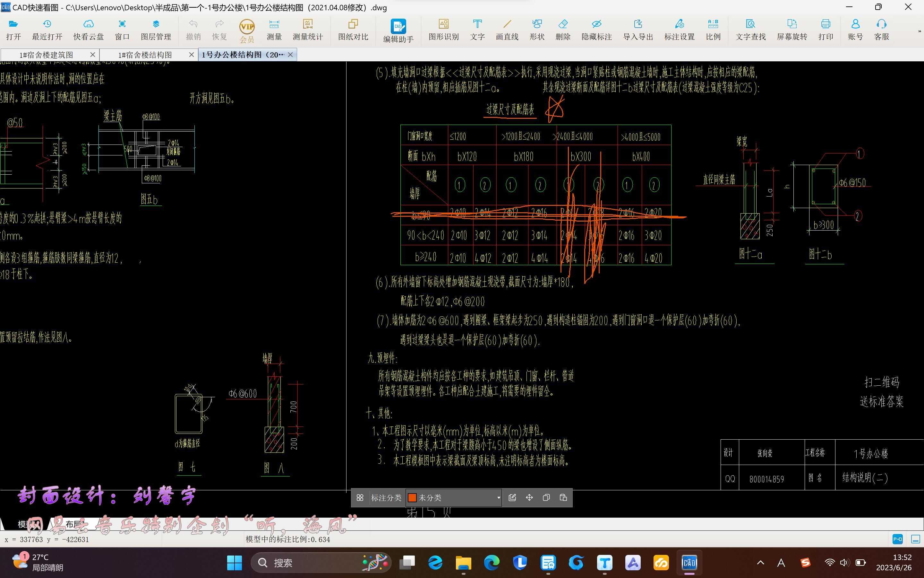Open the 未分类 annotation category dropdown
This screenshot has height=578, width=924.
click(454, 498)
